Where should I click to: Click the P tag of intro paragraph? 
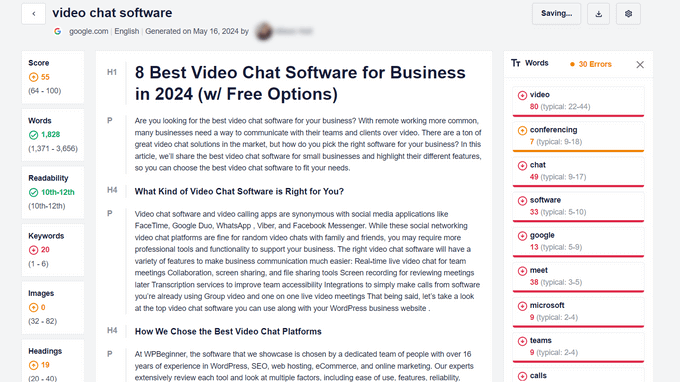point(110,121)
